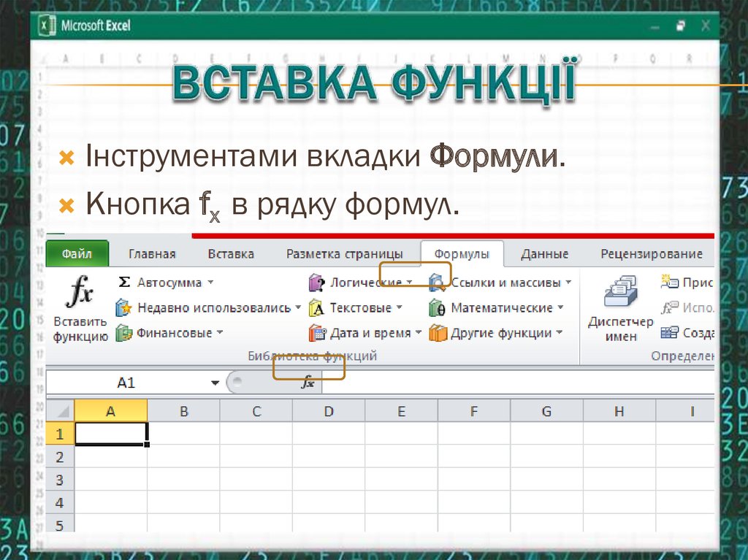Expand Недавно использовались dropdown arrow
This screenshot has height=560, width=748.
coord(298,307)
